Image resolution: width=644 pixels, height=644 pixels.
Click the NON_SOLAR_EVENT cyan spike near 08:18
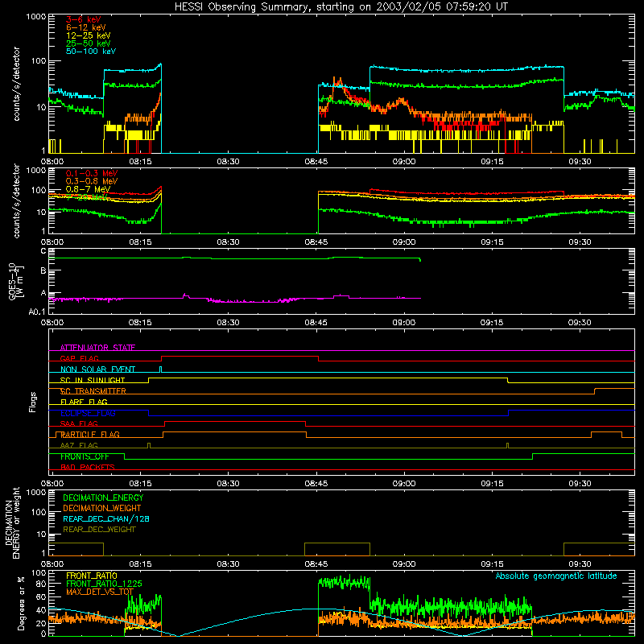160,369
